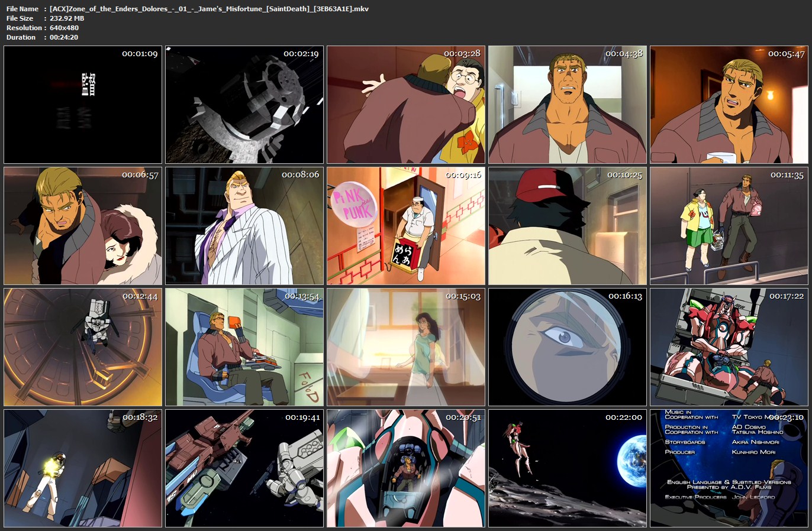
Task: Select the thumbnail at timestamp 00:01:09
Action: [83, 105]
